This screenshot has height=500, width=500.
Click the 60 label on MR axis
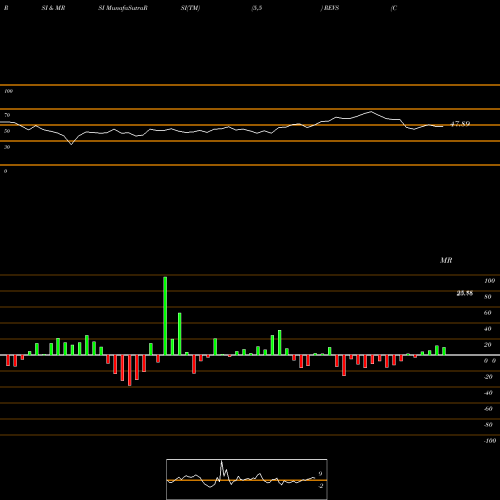488,313
